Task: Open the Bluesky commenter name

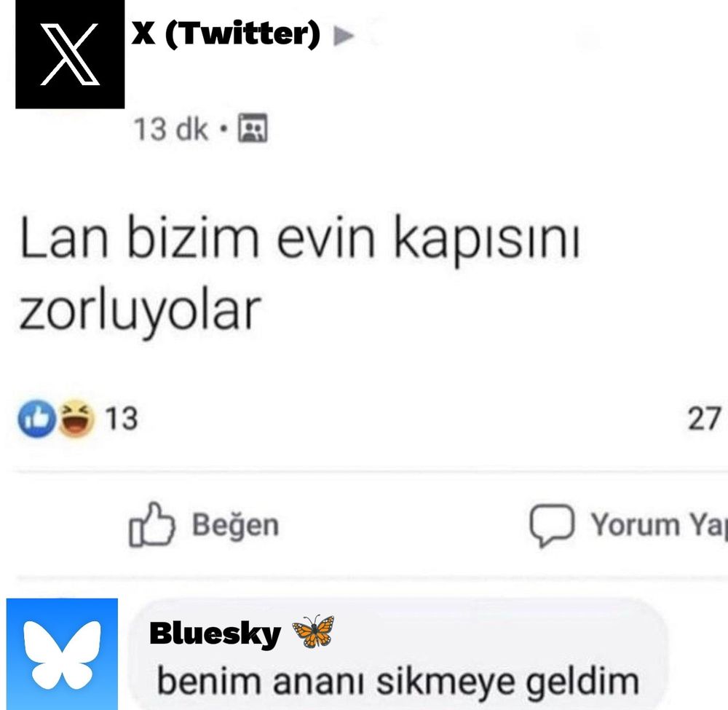Action: click(215, 634)
